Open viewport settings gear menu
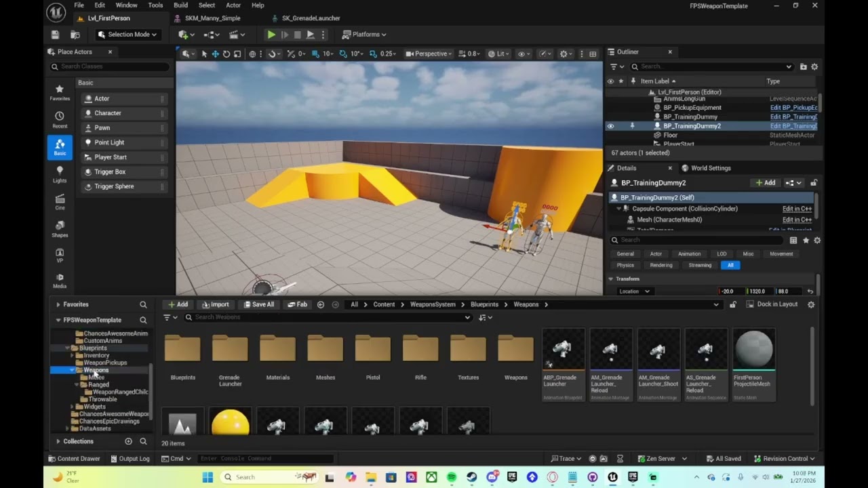The width and height of the screenshot is (868, 488). 566,54
